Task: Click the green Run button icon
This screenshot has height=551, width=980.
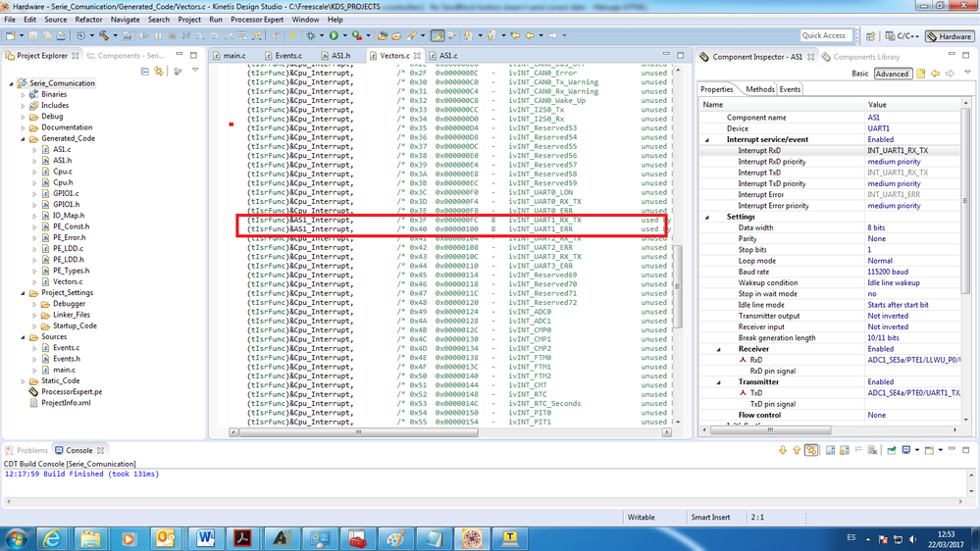Action: (x=334, y=35)
